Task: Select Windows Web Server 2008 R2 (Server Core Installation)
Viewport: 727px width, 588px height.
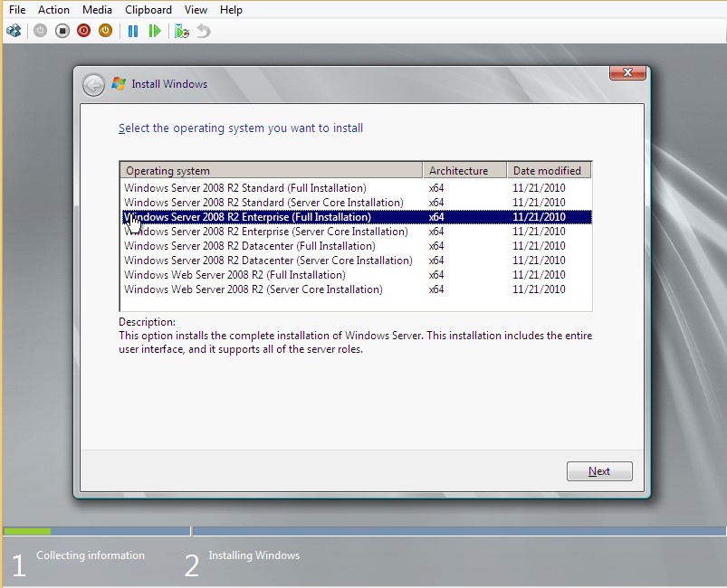Action: pos(357,289)
